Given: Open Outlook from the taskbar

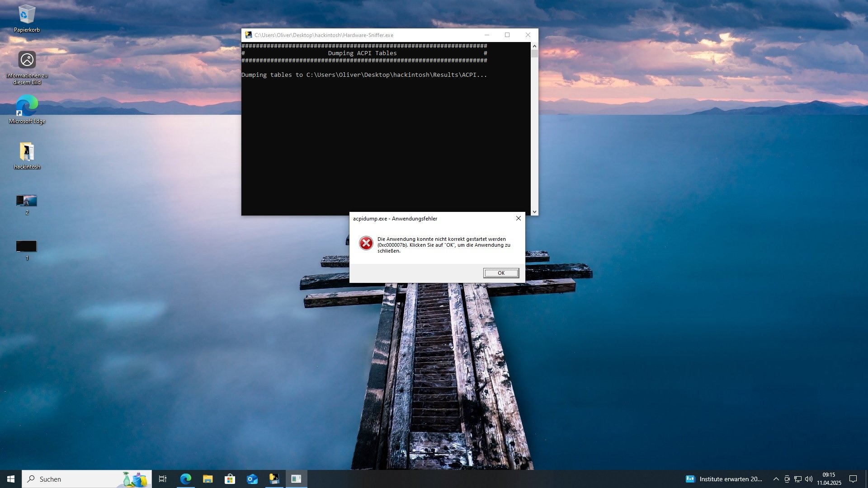Looking at the screenshot, I should click(x=252, y=479).
